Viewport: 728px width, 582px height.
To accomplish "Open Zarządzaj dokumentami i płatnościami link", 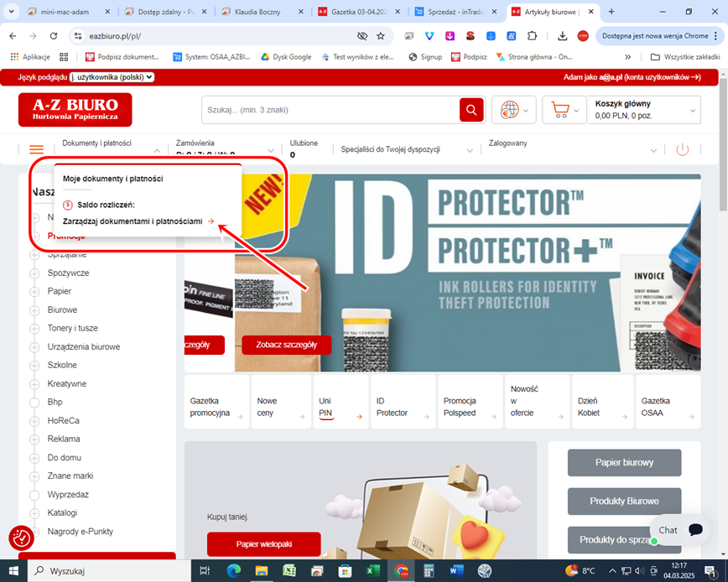I will pos(138,221).
